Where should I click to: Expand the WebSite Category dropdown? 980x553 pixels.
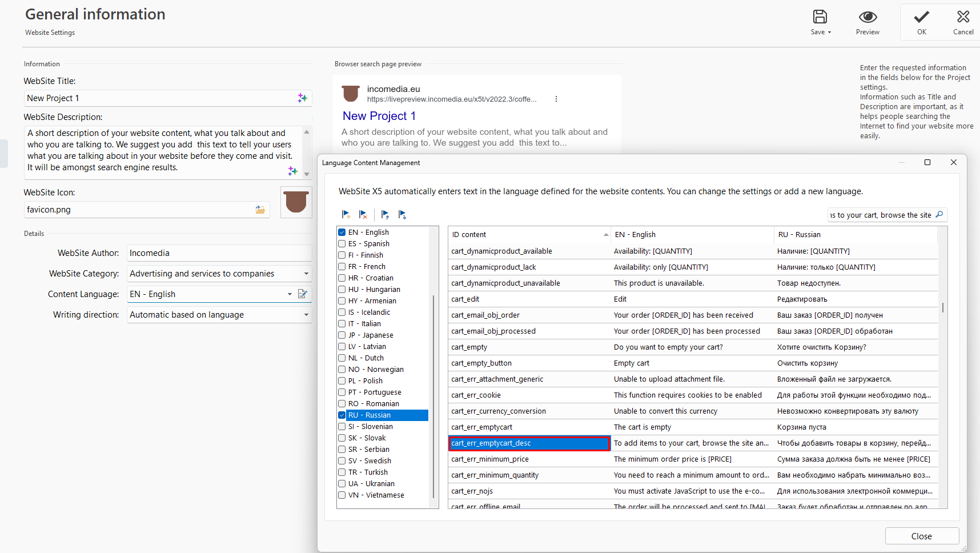click(x=306, y=274)
